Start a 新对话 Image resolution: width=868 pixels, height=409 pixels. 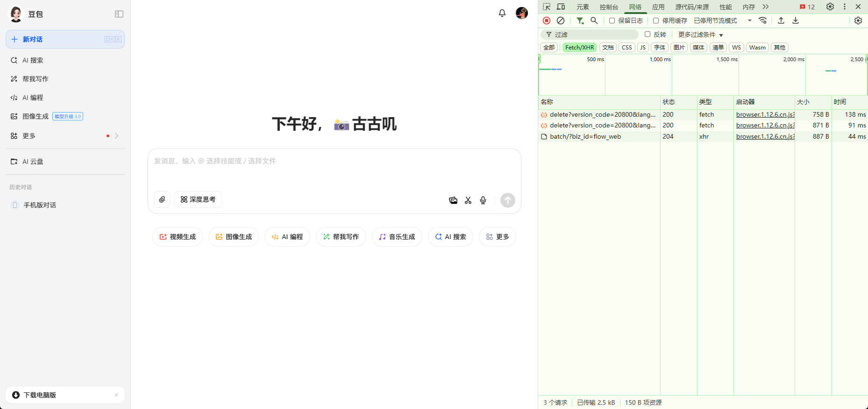pyautogui.click(x=65, y=39)
